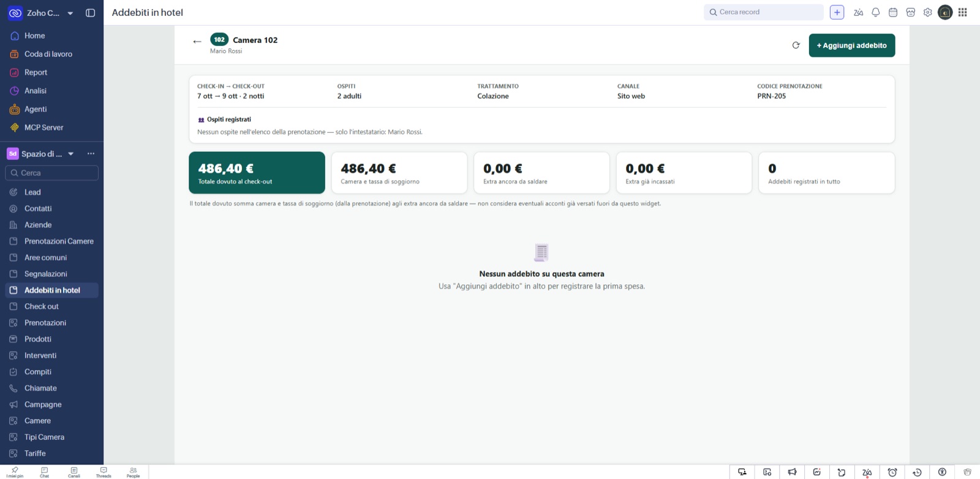980x479 pixels.
Task: Click the PRN-205 booking code
Action: pos(772,96)
